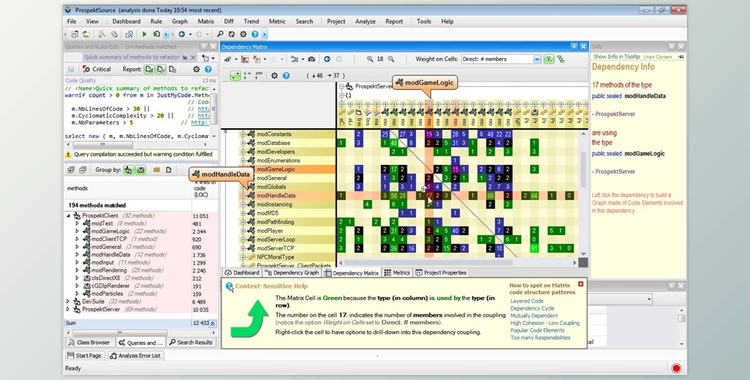750x380 pixels.
Task: Open query editor settings gear icon
Action: (196, 69)
